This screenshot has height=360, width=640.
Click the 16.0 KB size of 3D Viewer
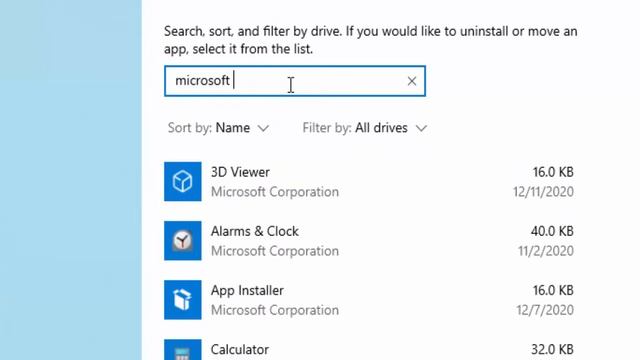point(553,172)
